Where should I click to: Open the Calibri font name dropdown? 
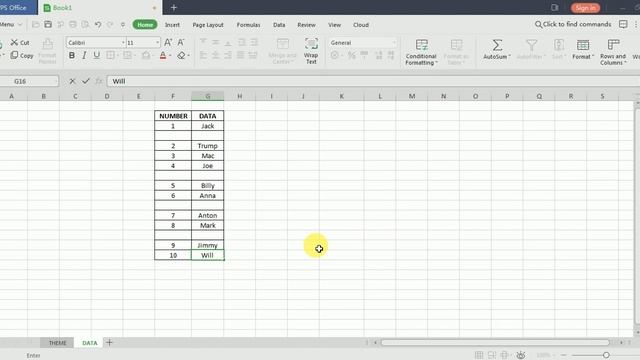click(123, 42)
